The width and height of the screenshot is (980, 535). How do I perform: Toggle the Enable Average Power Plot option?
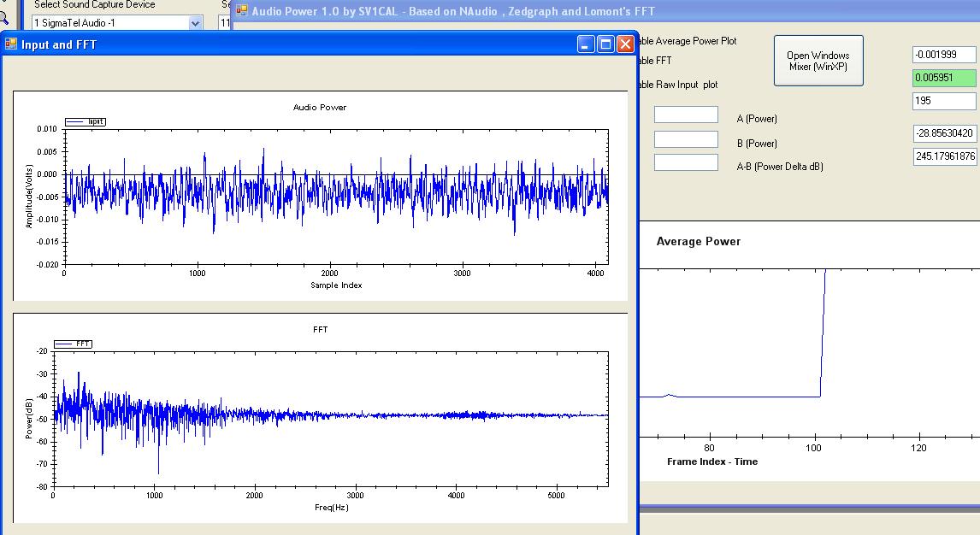(688, 41)
